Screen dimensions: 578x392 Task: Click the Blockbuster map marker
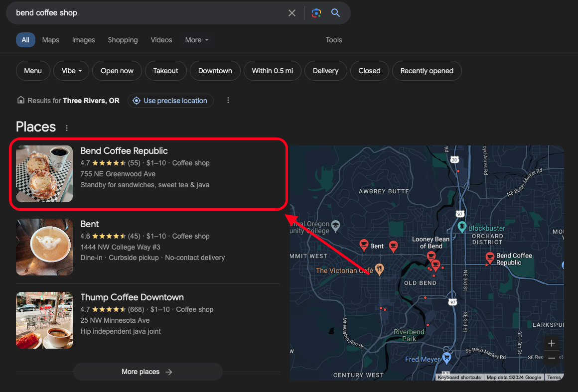[x=462, y=227]
